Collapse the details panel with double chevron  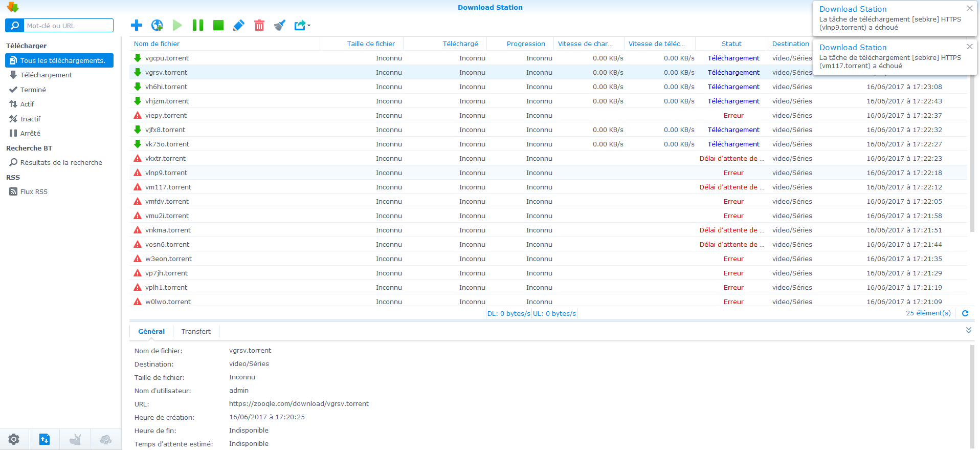pos(968,330)
